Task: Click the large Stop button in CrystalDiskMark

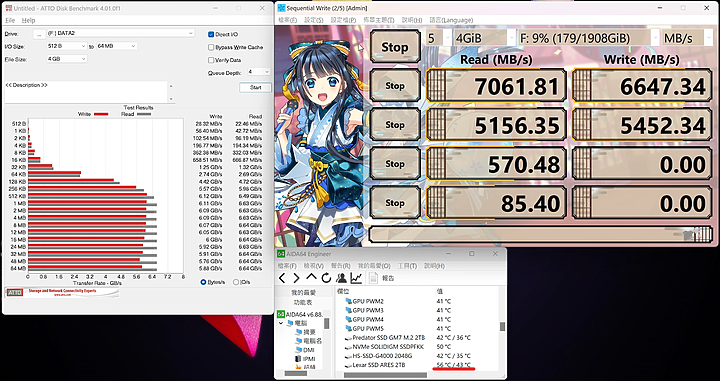Action: [x=395, y=47]
